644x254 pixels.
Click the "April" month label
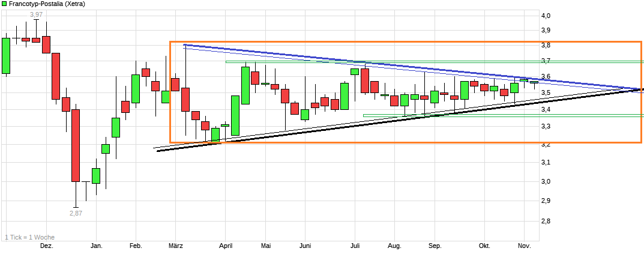[x=226, y=246]
